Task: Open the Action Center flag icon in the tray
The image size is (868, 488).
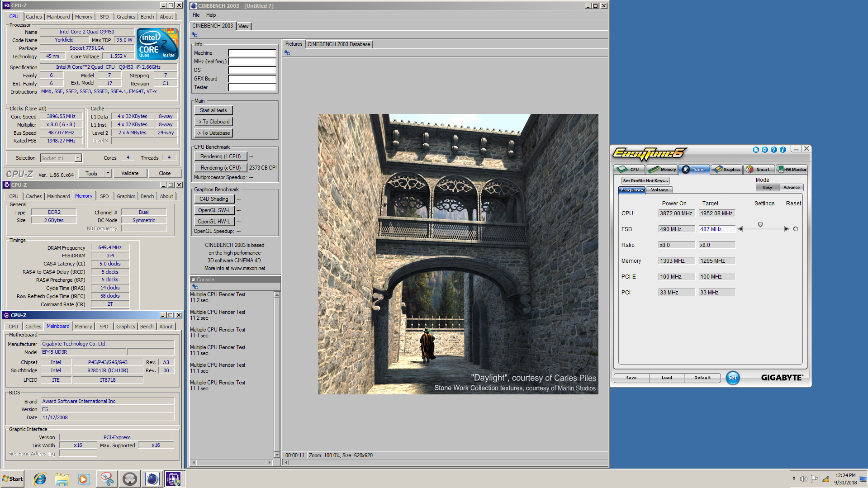Action: [815, 479]
